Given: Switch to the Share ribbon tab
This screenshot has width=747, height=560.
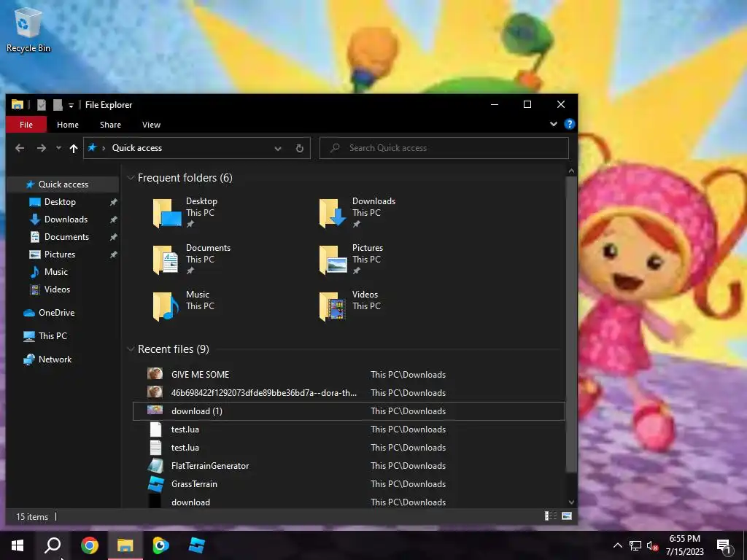Looking at the screenshot, I should (x=110, y=125).
